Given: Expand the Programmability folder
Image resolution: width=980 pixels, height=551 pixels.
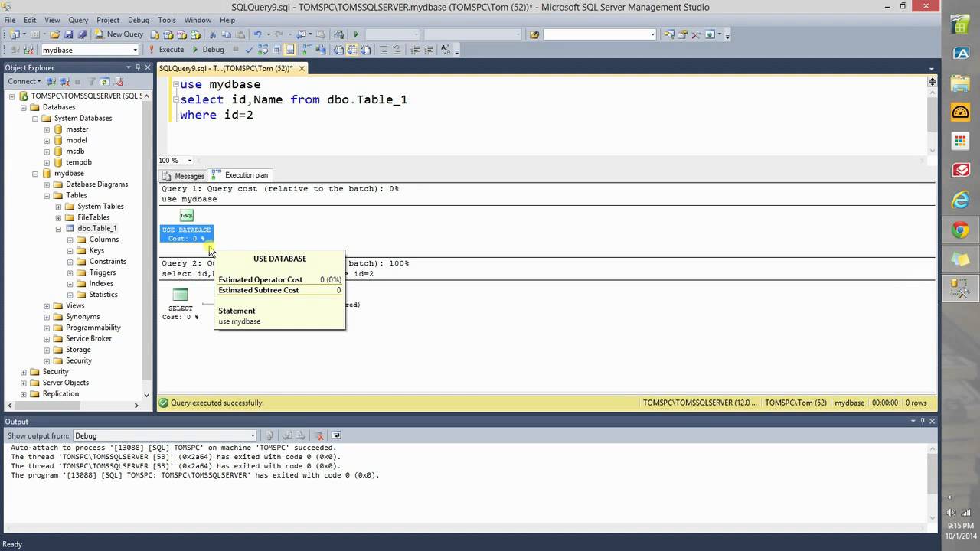Looking at the screenshot, I should point(47,328).
